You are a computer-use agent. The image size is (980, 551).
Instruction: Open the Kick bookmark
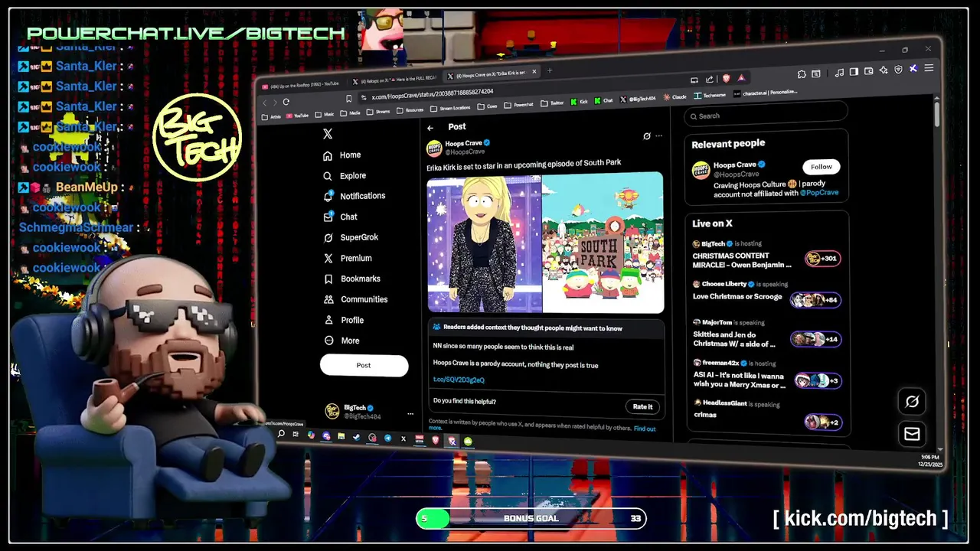pos(579,102)
